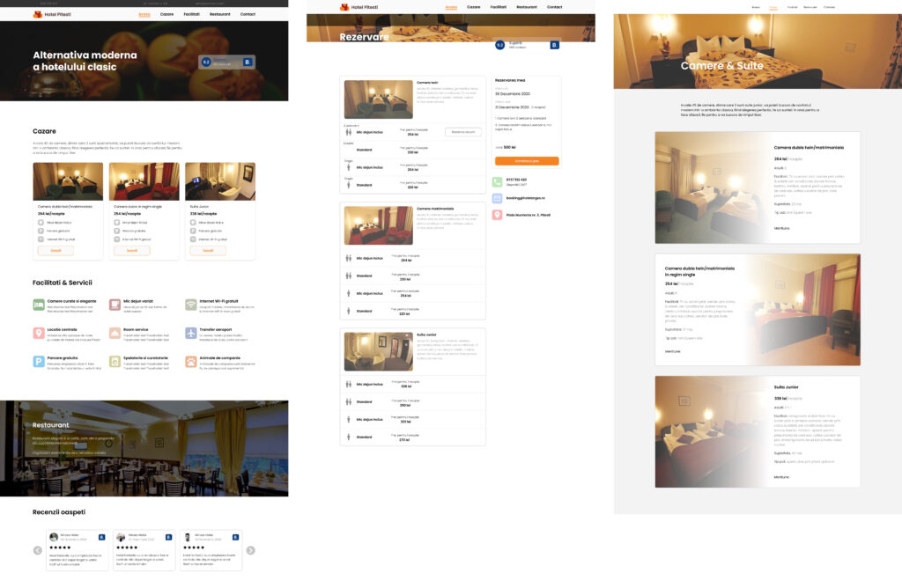Open the Camera matrimoniala photo on Rezervare page
The image size is (902, 588).
tap(378, 225)
